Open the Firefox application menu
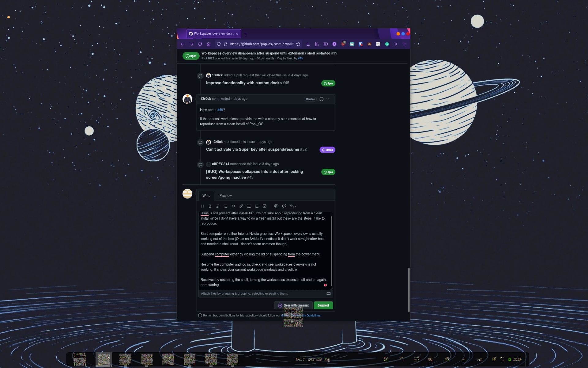The image size is (588, 368). (404, 44)
